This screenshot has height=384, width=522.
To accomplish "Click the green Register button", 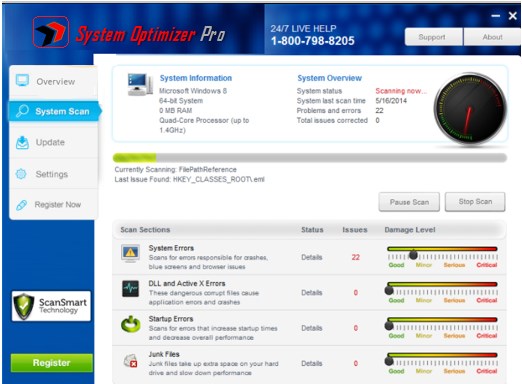I will 52,363.
